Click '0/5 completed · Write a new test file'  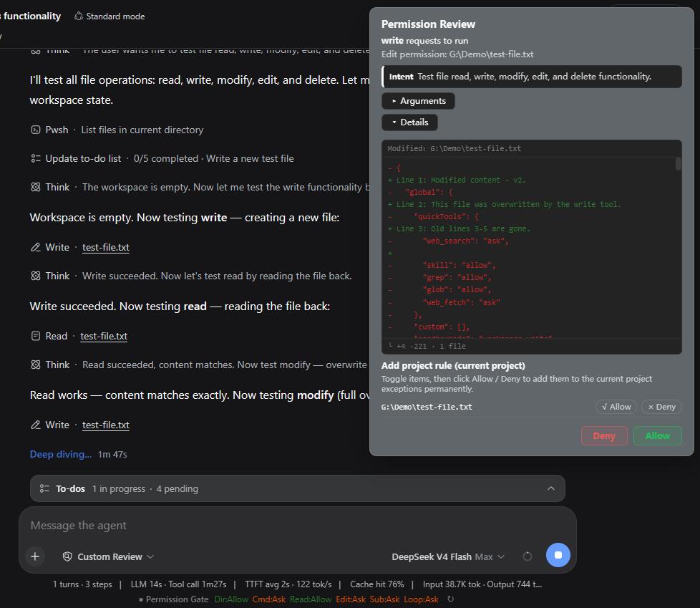213,158
